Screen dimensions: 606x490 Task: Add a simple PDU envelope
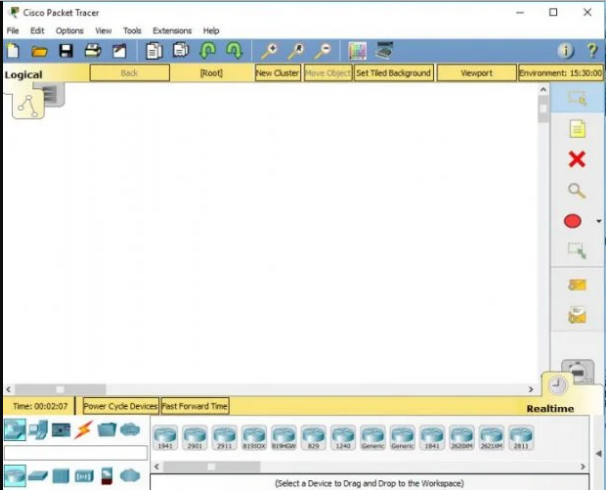point(577,285)
